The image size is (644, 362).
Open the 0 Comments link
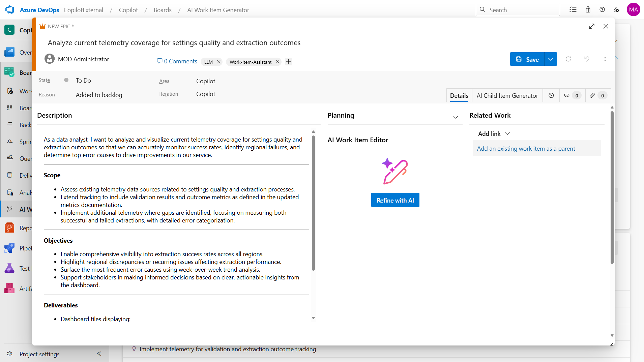177,61
